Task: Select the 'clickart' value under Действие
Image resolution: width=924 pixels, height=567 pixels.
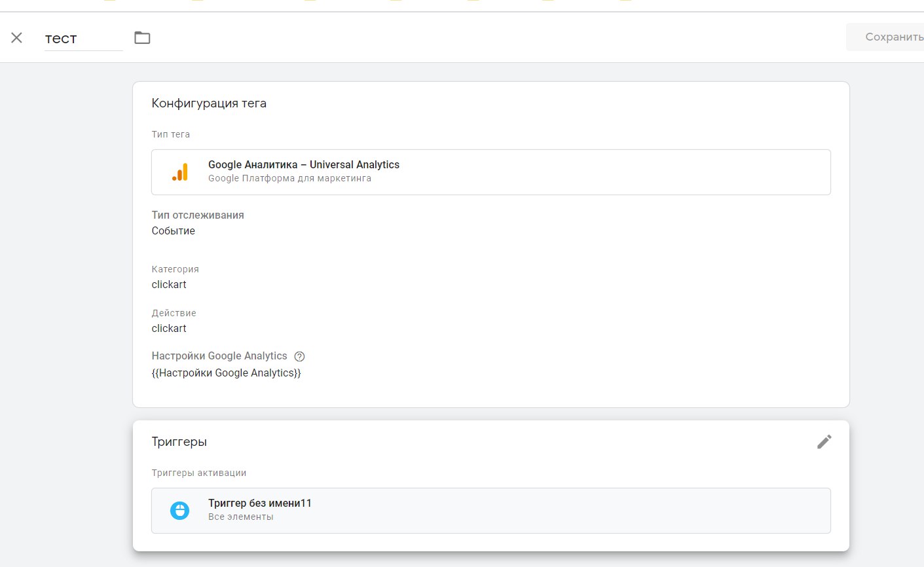Action: tap(169, 328)
